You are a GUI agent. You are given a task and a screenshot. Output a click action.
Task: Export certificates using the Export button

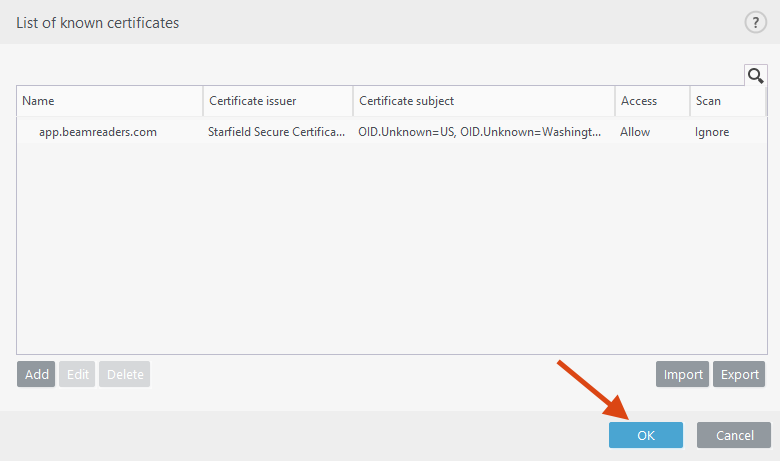click(x=740, y=375)
